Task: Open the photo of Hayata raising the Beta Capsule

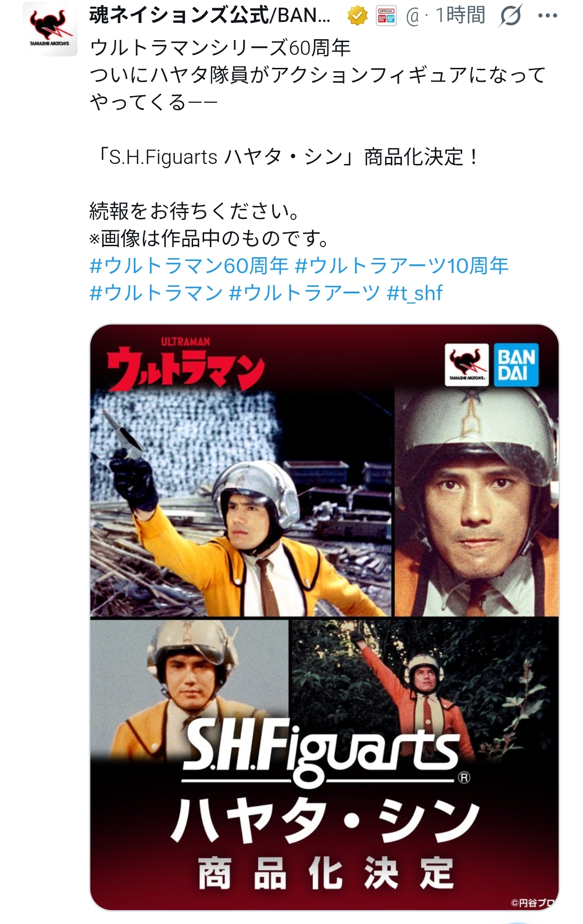Action: click(x=241, y=502)
